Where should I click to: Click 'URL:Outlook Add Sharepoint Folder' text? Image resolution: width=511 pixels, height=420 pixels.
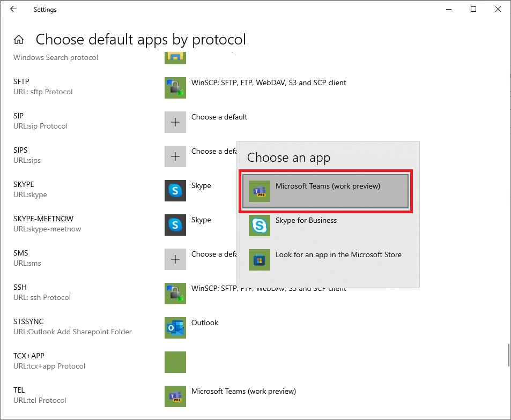[72, 332]
